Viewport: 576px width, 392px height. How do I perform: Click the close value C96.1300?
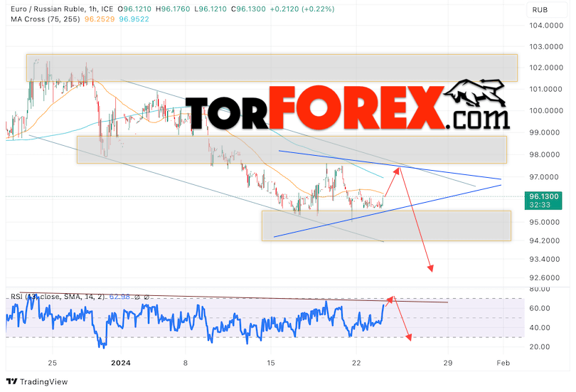[248, 9]
